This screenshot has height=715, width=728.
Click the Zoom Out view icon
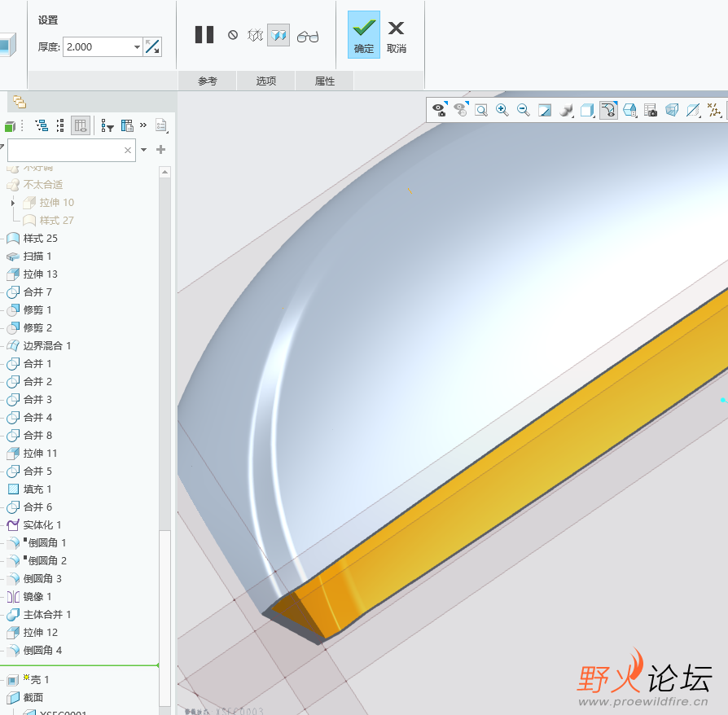524,110
